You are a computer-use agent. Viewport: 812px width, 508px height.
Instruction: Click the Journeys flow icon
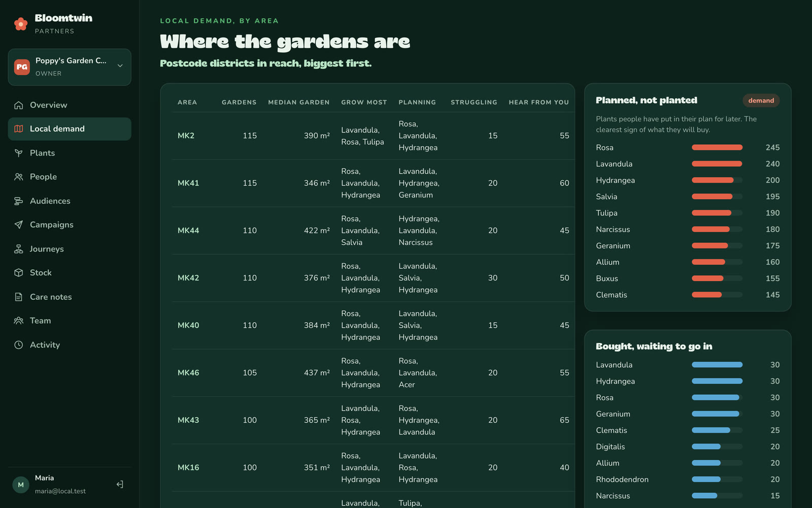(x=19, y=249)
